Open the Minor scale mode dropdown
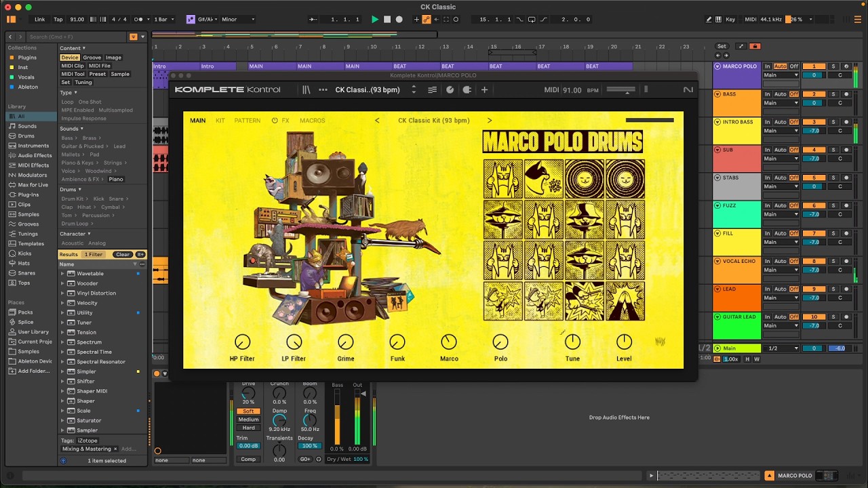Viewport: 868px width, 488px height. pyautogui.click(x=238, y=20)
